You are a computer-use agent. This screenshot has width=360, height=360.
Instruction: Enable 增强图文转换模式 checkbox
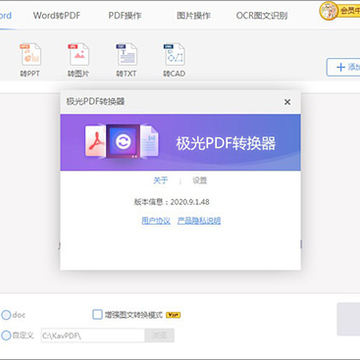pyautogui.click(x=97, y=314)
